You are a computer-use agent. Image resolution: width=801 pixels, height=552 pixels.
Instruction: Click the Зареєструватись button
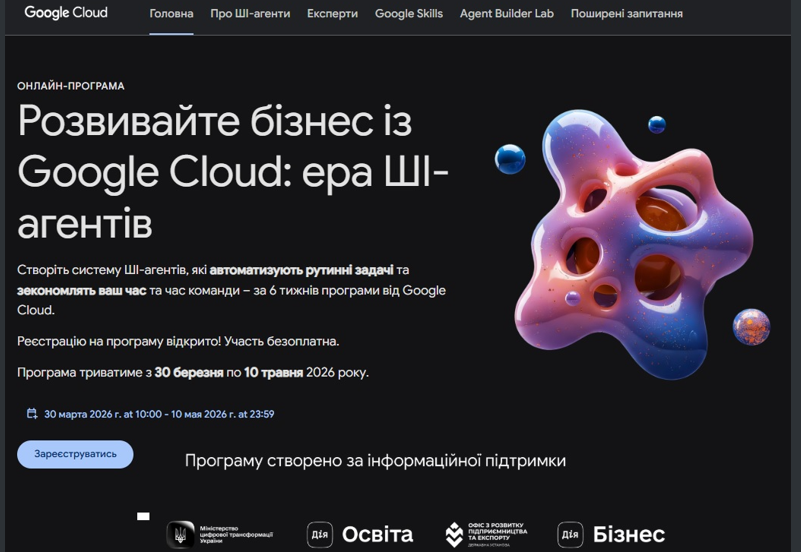tap(75, 454)
